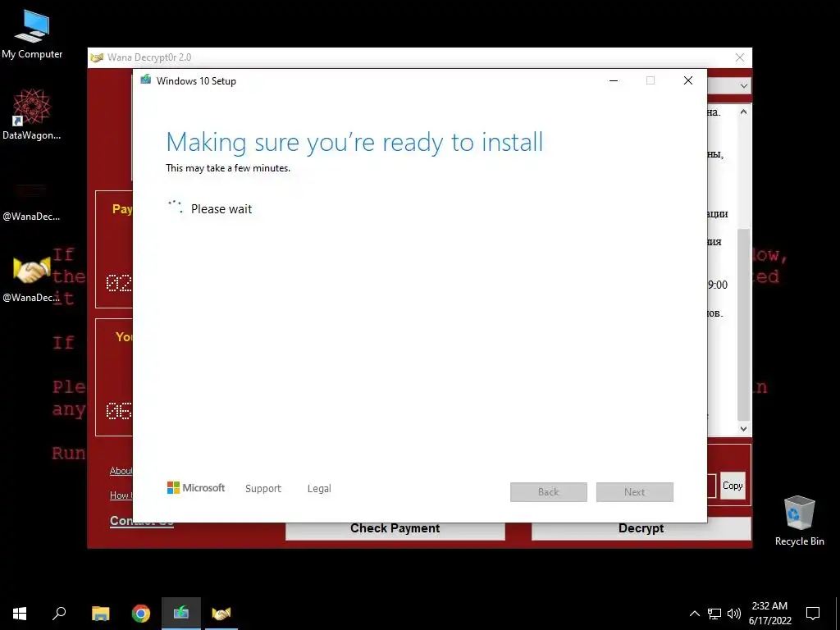Close the Windows 10 Setup window
The height and width of the screenshot is (630, 840).
(688, 80)
